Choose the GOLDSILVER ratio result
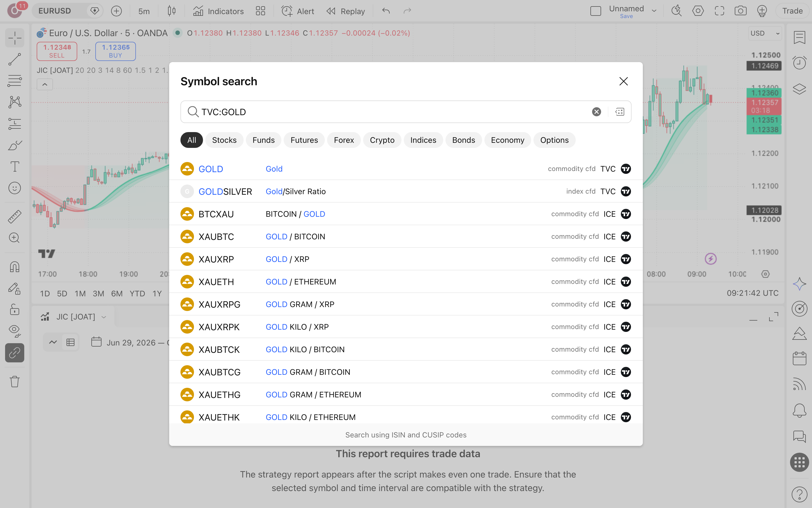Viewport: 812px width, 508px height. (406, 191)
